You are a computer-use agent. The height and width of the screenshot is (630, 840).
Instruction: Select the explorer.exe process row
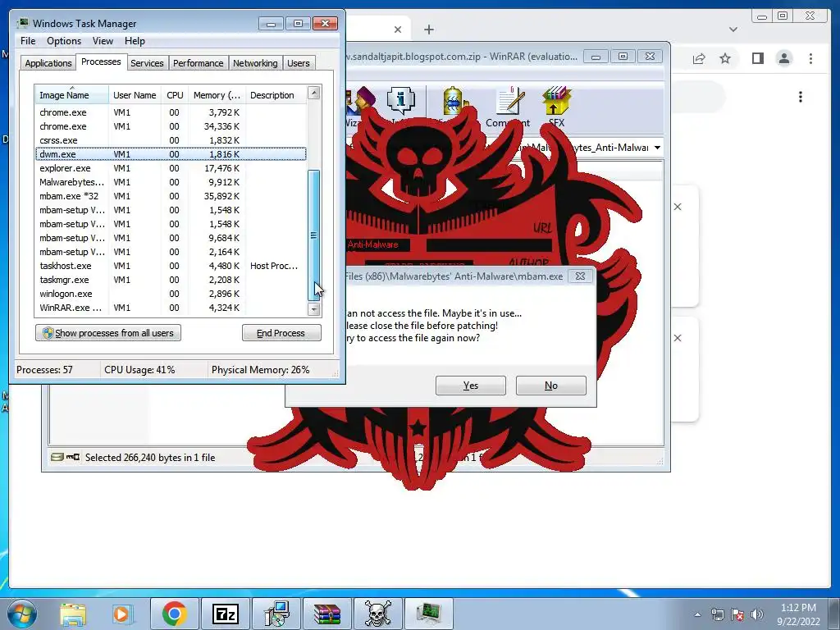click(x=171, y=168)
